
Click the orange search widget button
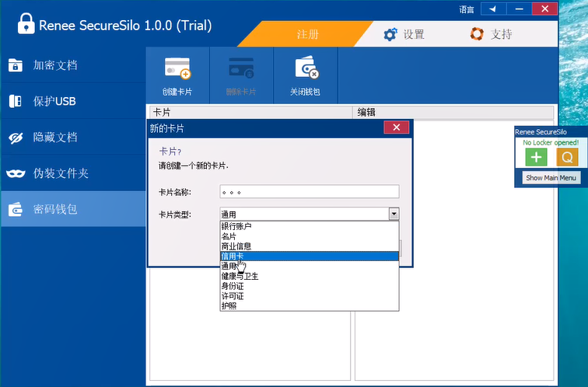tap(567, 157)
